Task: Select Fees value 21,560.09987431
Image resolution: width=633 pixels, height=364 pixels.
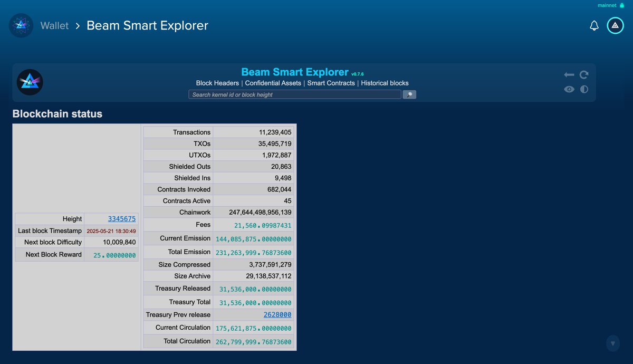Action: point(263,225)
